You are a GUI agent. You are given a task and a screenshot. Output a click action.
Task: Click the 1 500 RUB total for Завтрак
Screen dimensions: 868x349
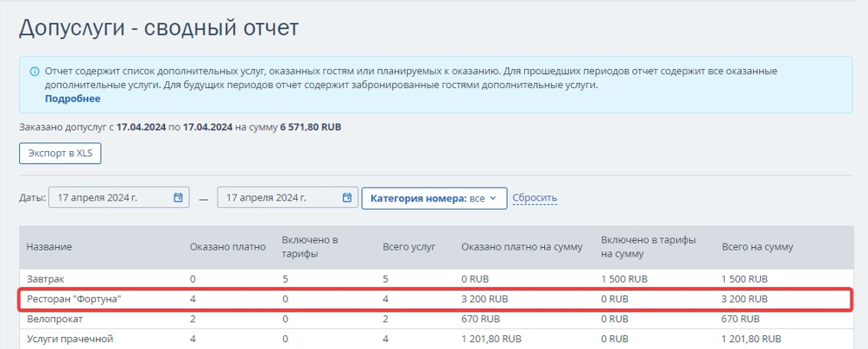tap(744, 279)
